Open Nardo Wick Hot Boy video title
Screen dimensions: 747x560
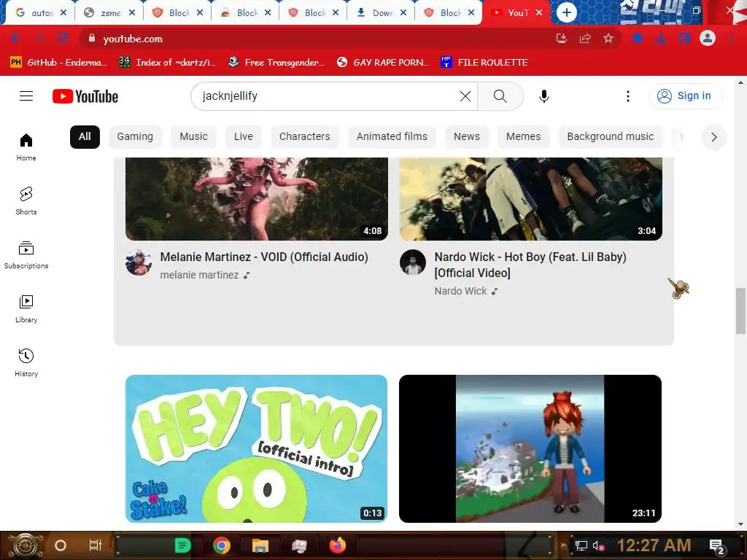tap(530, 265)
